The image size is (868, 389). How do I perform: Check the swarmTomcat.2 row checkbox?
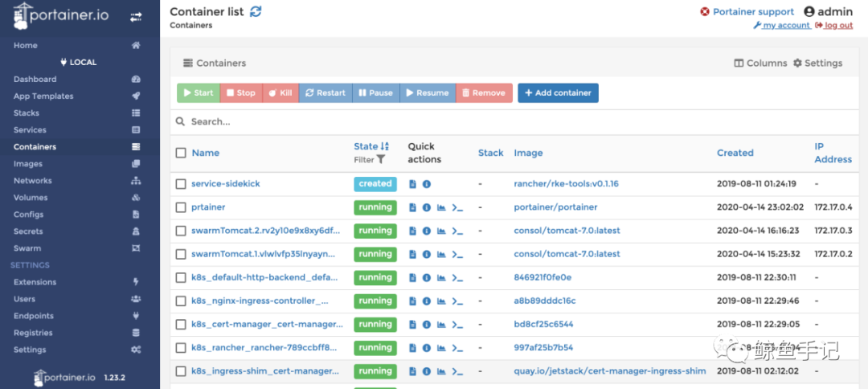(181, 231)
